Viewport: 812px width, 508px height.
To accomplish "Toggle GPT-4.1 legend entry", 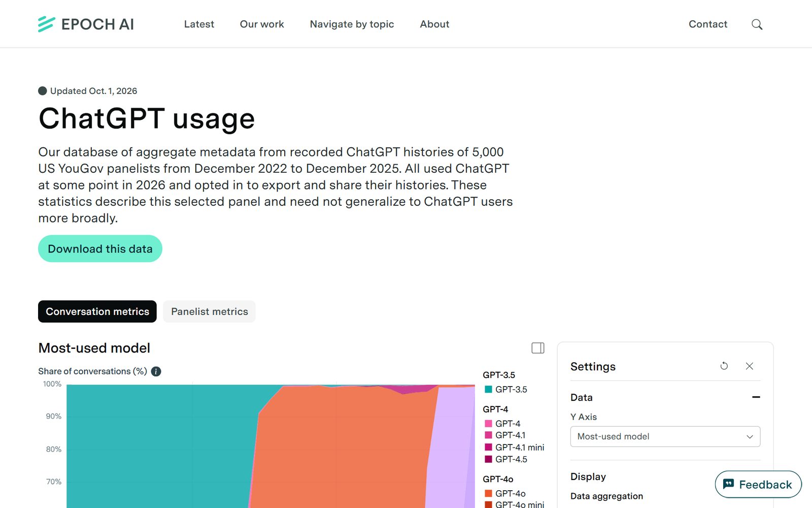I will click(505, 435).
